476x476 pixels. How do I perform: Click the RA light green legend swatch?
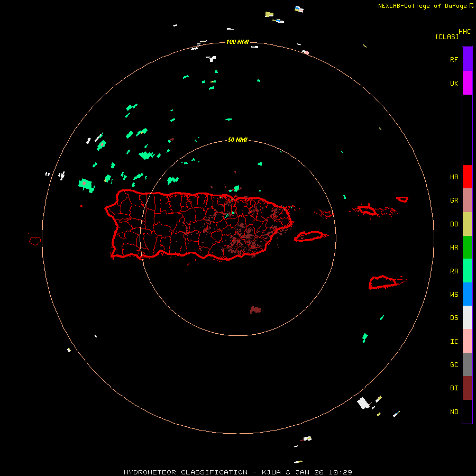pos(467,271)
